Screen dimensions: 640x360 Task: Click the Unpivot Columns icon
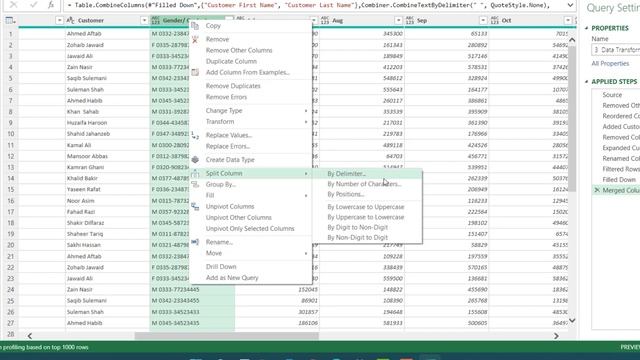pos(195,207)
